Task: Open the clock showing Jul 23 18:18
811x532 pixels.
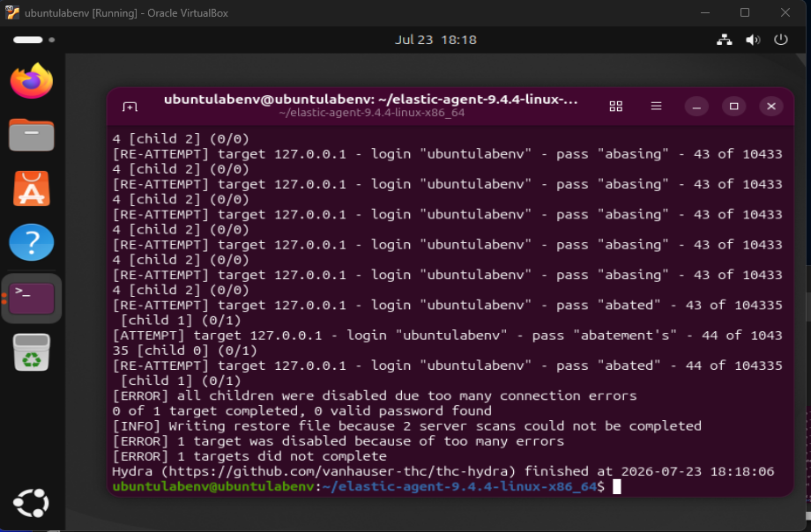Action: pos(435,40)
